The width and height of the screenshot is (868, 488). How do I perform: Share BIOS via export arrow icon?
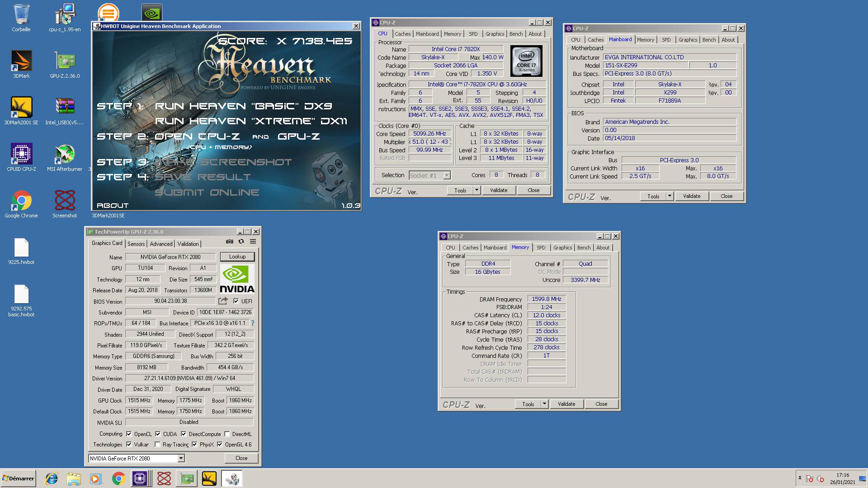[x=223, y=301]
